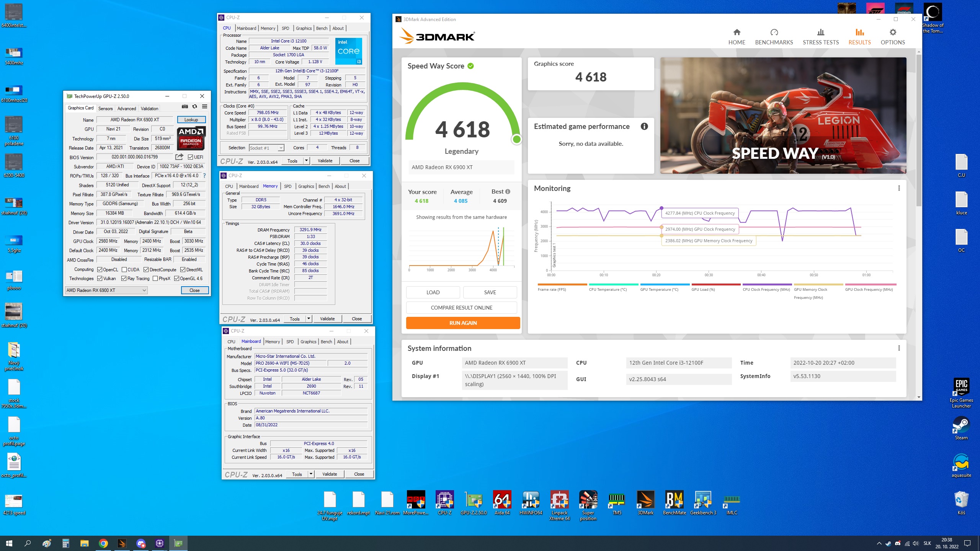Open Tools dropdown arrow in CPU-Z CPU window
Image resolution: width=980 pixels, height=551 pixels.
(306, 161)
